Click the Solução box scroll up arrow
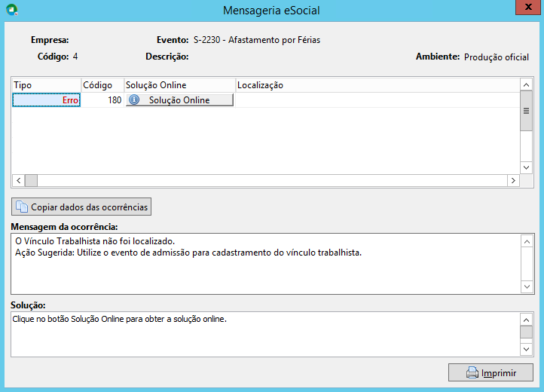The width and height of the screenshot is (544, 392). click(527, 320)
